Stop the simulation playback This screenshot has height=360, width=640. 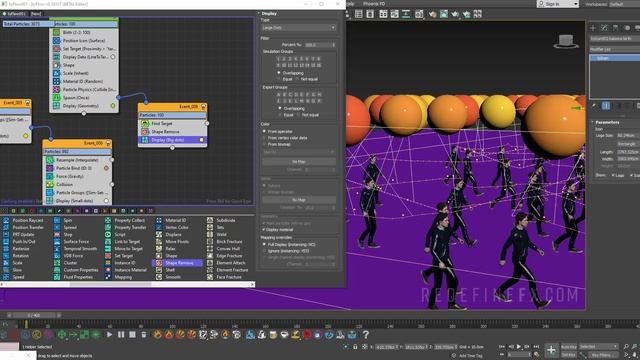click(132, 335)
